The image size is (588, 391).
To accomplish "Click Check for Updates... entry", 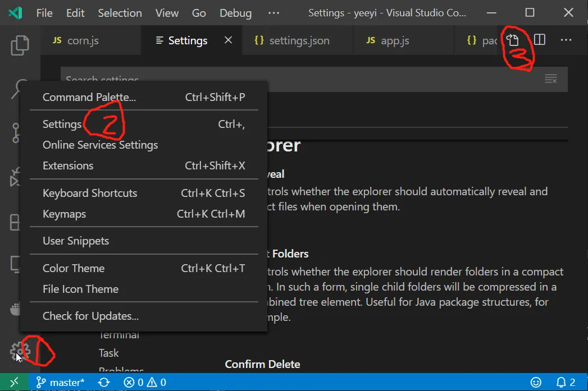I will [x=144, y=316].
